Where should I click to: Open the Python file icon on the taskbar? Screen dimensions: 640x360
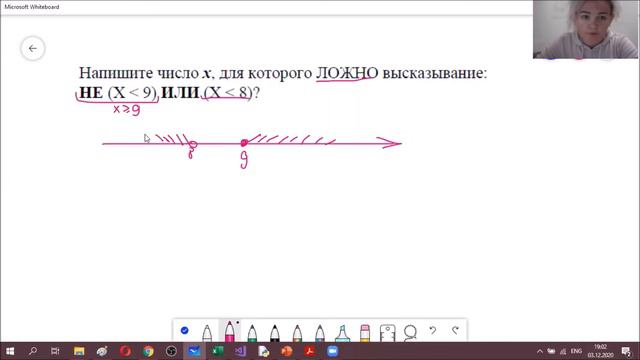[264, 351]
